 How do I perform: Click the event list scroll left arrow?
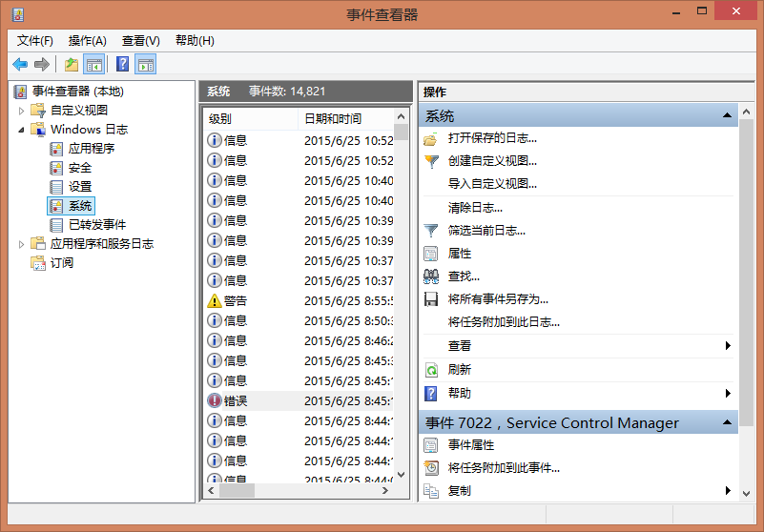point(211,491)
